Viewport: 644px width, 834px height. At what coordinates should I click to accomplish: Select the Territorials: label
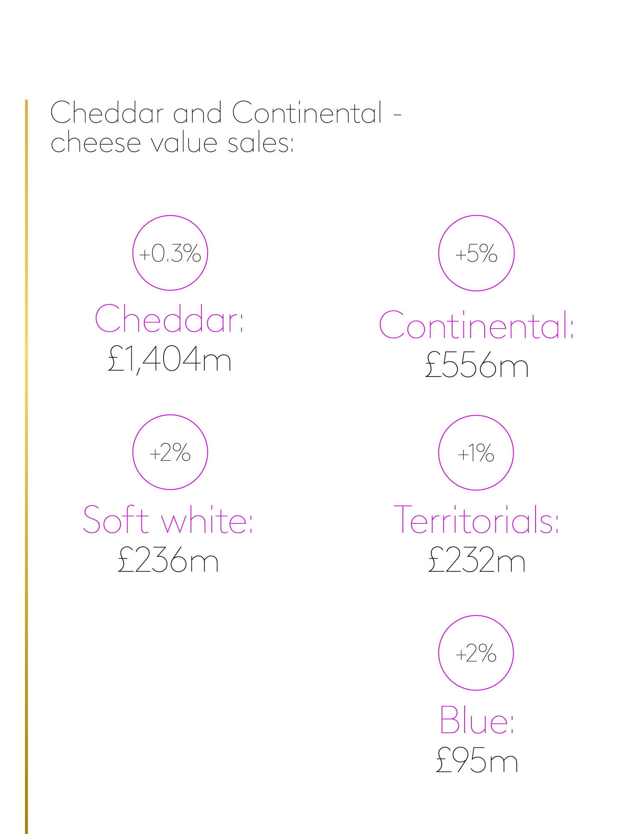(x=476, y=519)
